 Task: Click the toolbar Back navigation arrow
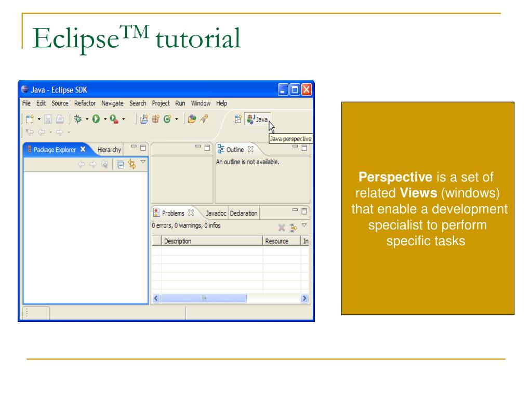(42, 132)
